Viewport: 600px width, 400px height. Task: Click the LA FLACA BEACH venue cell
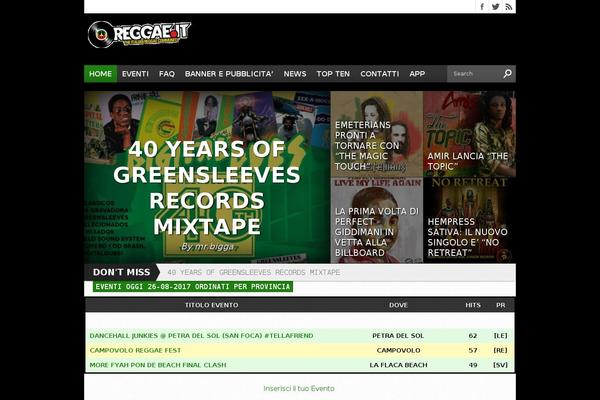pos(398,365)
